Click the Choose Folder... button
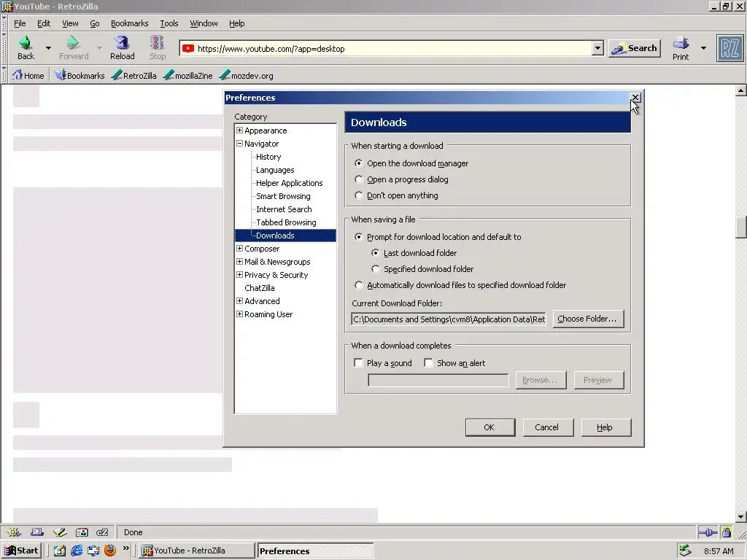Screen dimensions: 747x560 coord(587,319)
